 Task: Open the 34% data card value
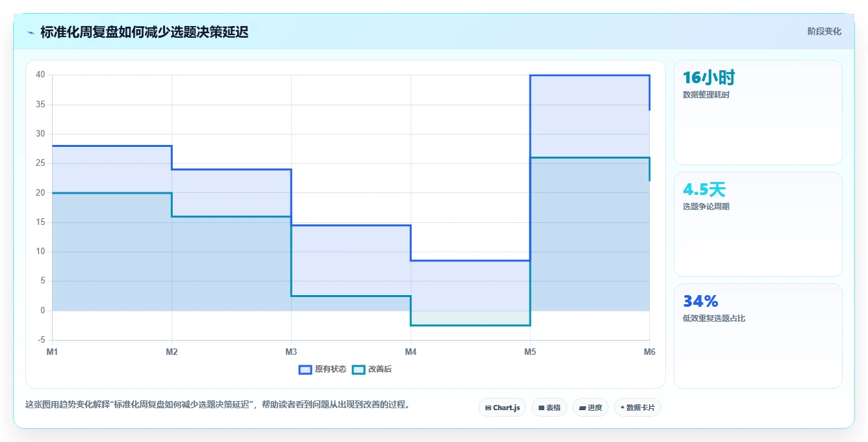700,302
